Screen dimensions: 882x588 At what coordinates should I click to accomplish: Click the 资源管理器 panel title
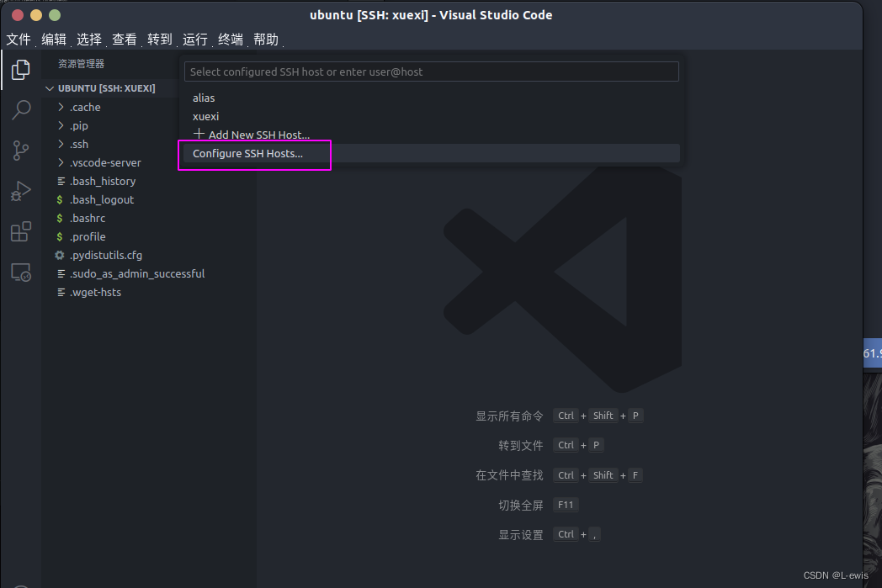tap(81, 64)
